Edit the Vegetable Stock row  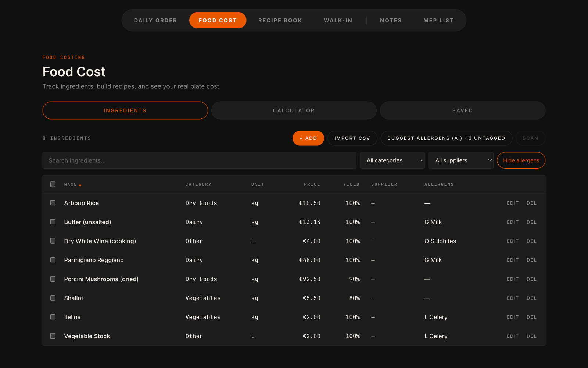(513, 336)
